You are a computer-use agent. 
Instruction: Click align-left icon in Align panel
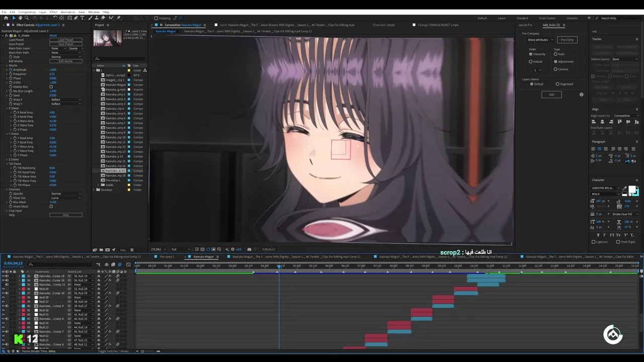594,122
